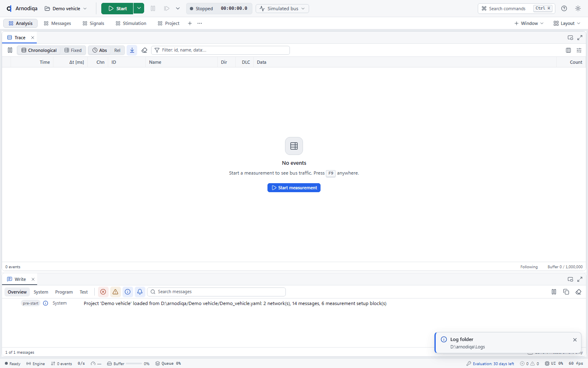Screen dimensions: 588x368
Task: Show the System tab in Write window
Action: (41, 292)
